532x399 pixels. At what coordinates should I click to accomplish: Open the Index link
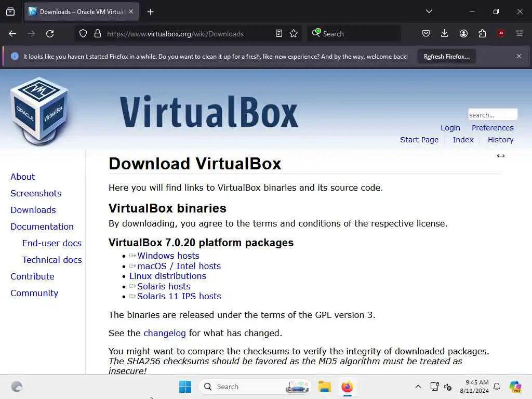(463, 140)
